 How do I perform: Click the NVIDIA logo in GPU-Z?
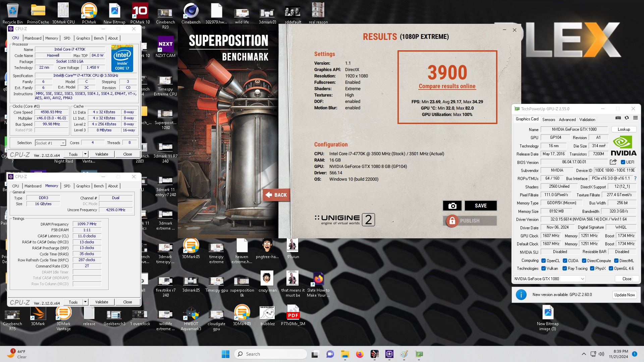623,146
